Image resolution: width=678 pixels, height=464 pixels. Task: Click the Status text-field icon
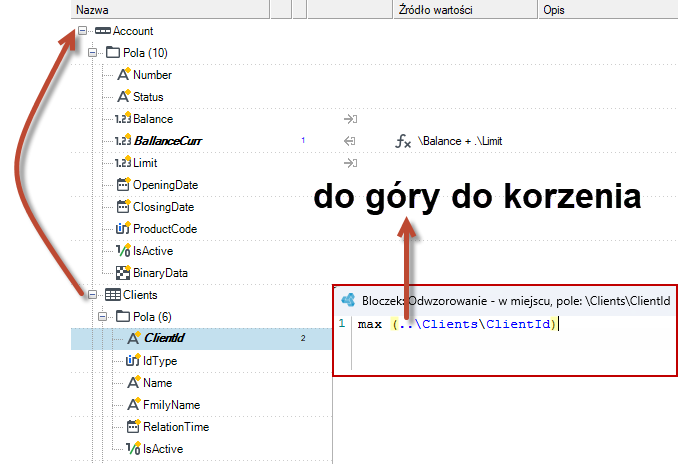click(123, 96)
